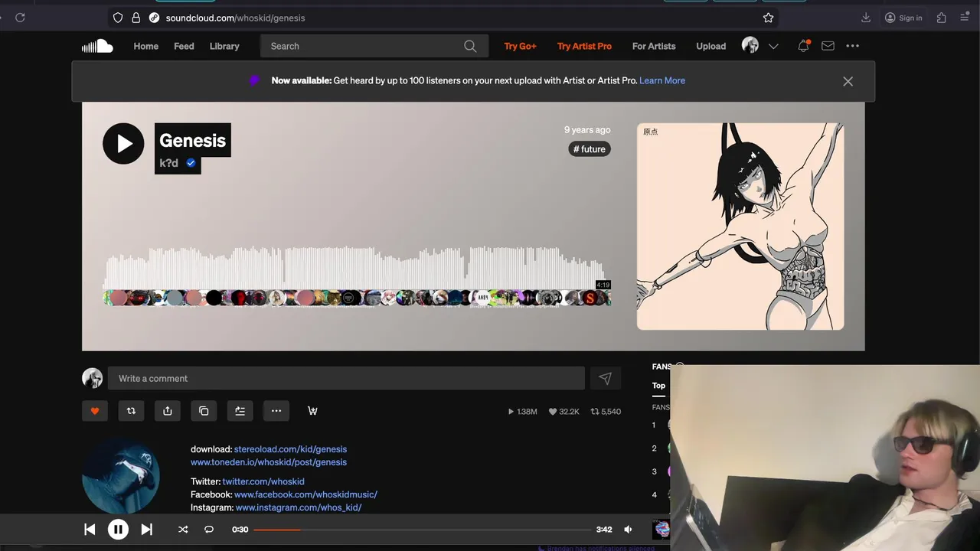
Task: Open the Library page
Action: pos(224,46)
